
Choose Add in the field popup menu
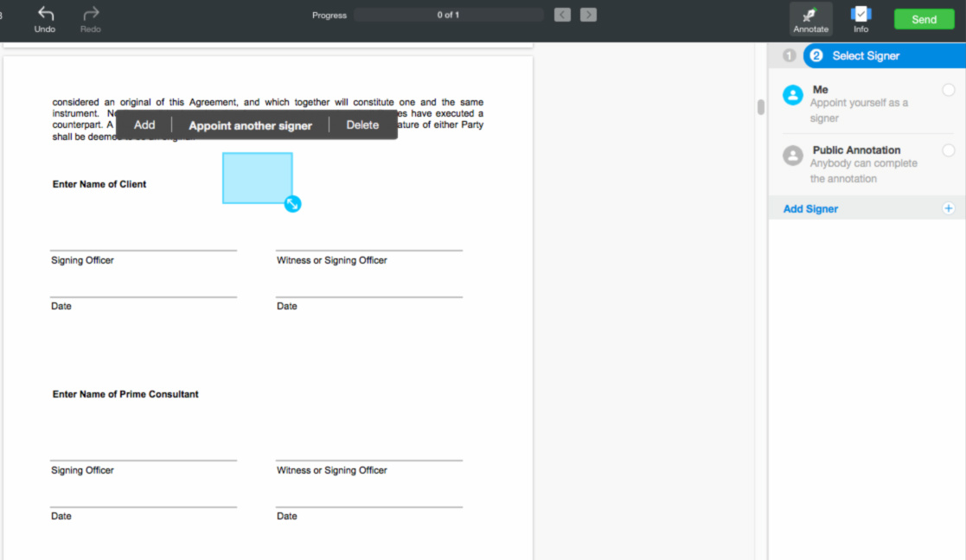tap(144, 125)
